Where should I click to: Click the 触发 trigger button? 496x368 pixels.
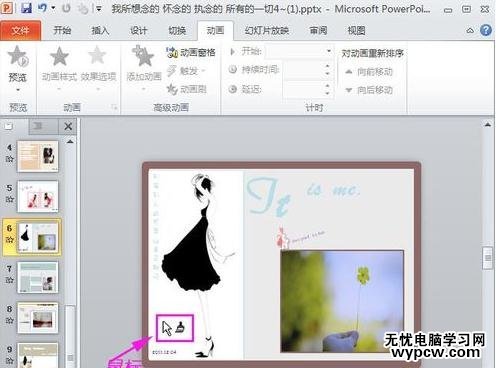pos(186,71)
